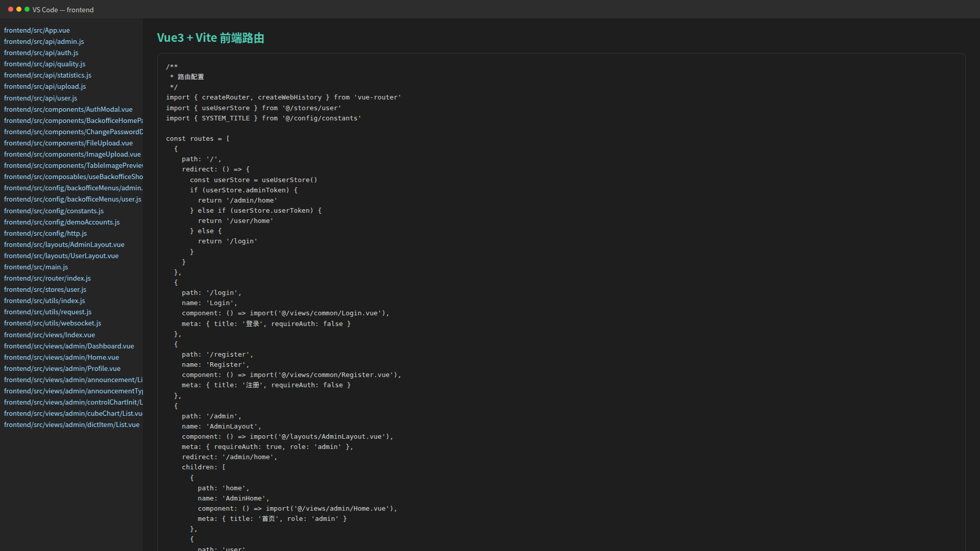980x551 pixels.
Task: Open views/Index.vue file link
Action: pos(50,335)
